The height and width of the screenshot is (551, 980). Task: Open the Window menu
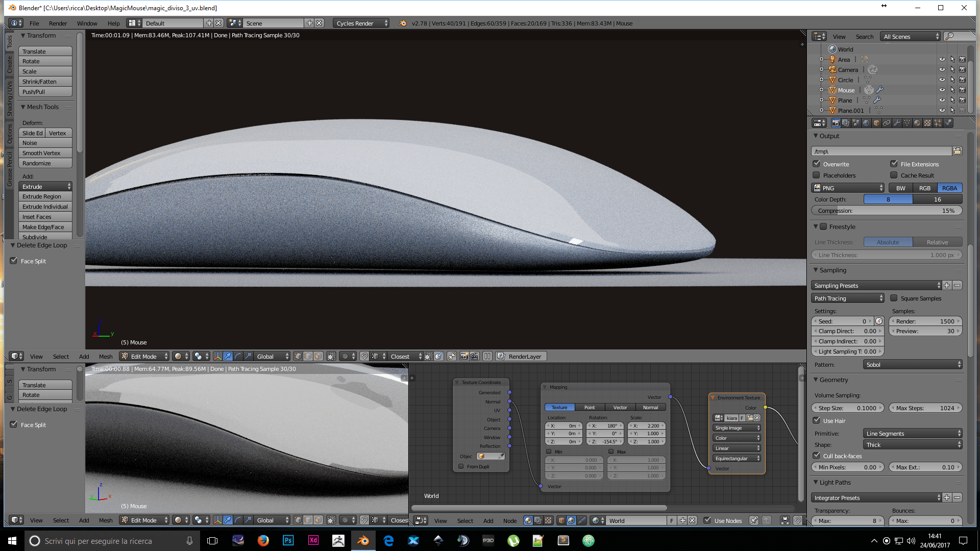(87, 23)
